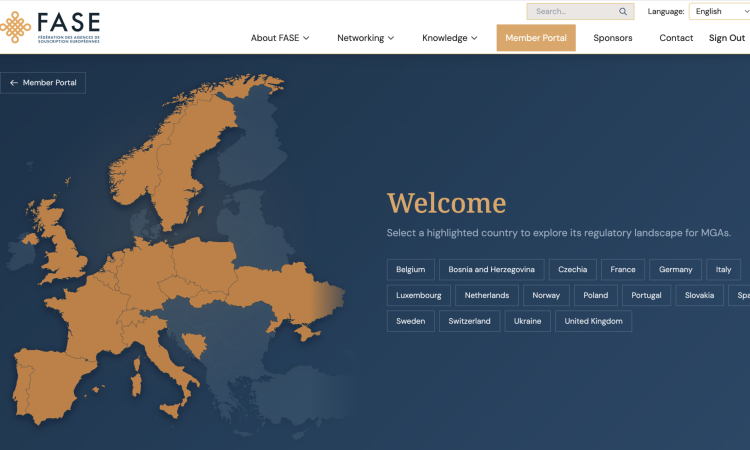750x450 pixels.
Task: Click the Sign Out link
Action: click(727, 38)
